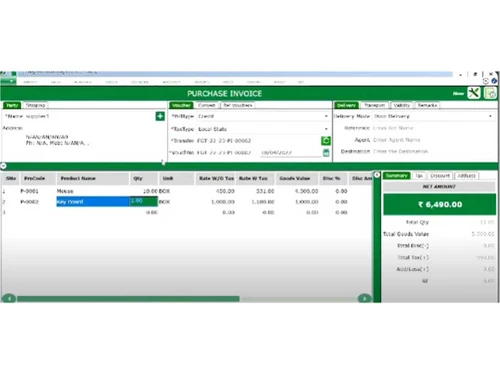Switch to the Validity tab

(x=401, y=105)
